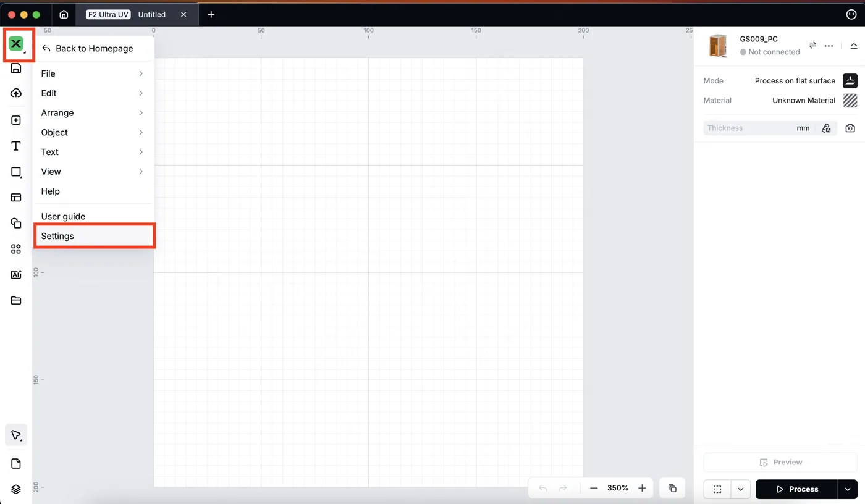Click Back to Homepage
This screenshot has width=865, height=504.
click(93, 48)
